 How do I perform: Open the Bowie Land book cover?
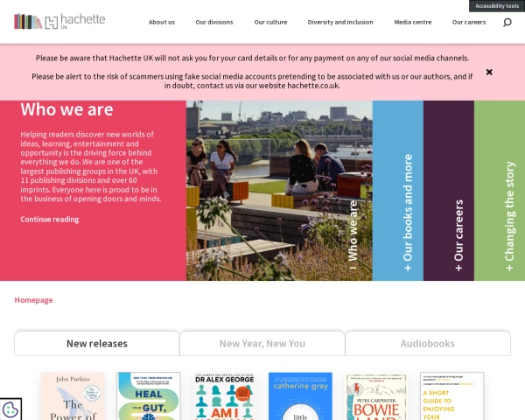click(376, 396)
